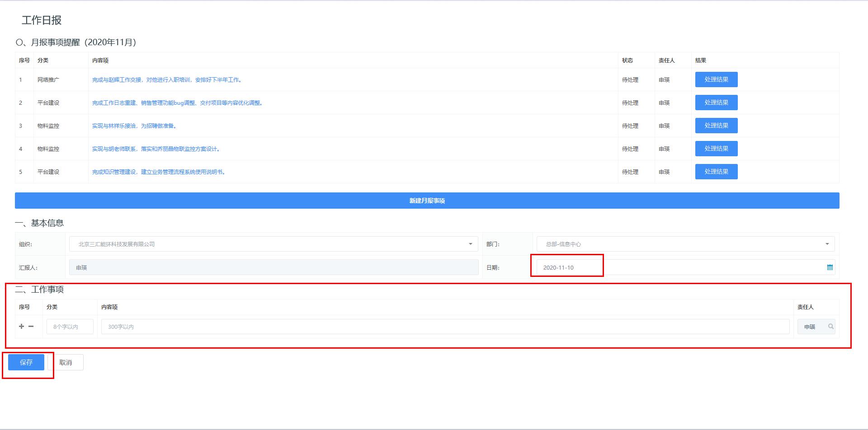Image resolution: width=868 pixels, height=430 pixels.
Task: Click the plus icon to add a work item row
Action: tap(21, 326)
